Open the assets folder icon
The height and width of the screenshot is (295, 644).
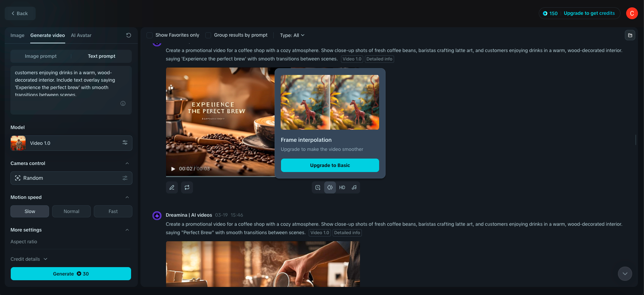[x=630, y=35]
